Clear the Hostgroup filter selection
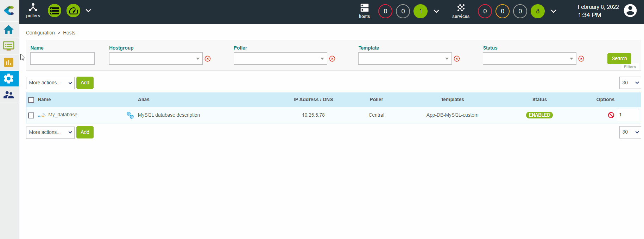 (208, 59)
